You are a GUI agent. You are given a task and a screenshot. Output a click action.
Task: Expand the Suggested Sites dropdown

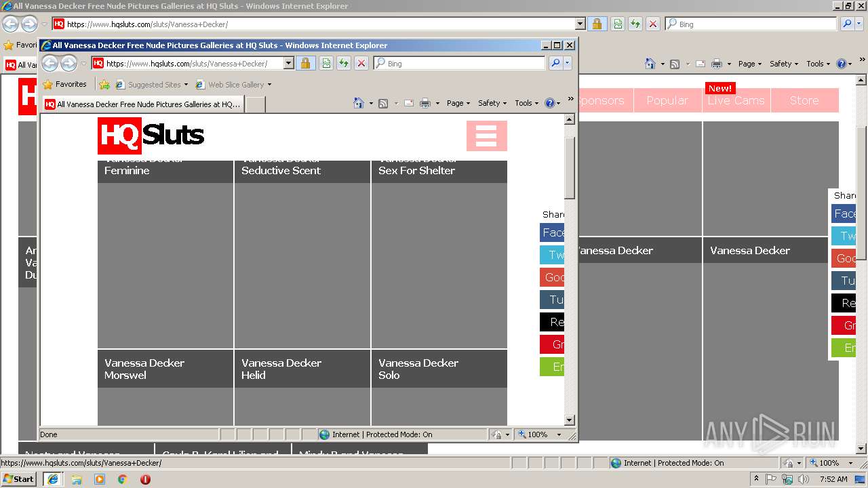(x=186, y=85)
